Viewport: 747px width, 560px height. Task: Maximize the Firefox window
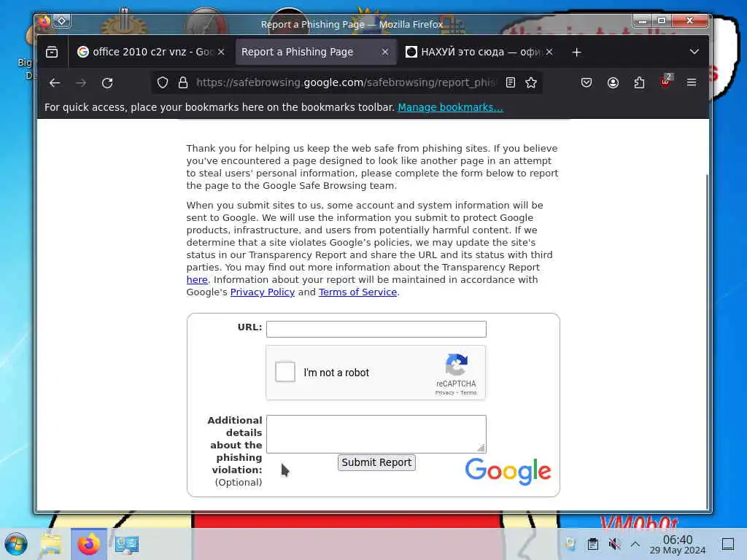[661, 20]
